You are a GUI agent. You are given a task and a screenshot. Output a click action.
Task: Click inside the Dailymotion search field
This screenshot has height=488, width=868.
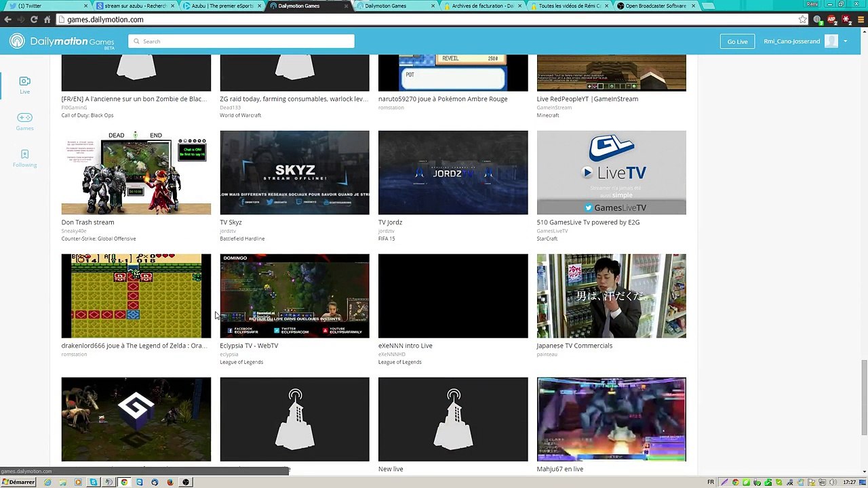coord(241,41)
